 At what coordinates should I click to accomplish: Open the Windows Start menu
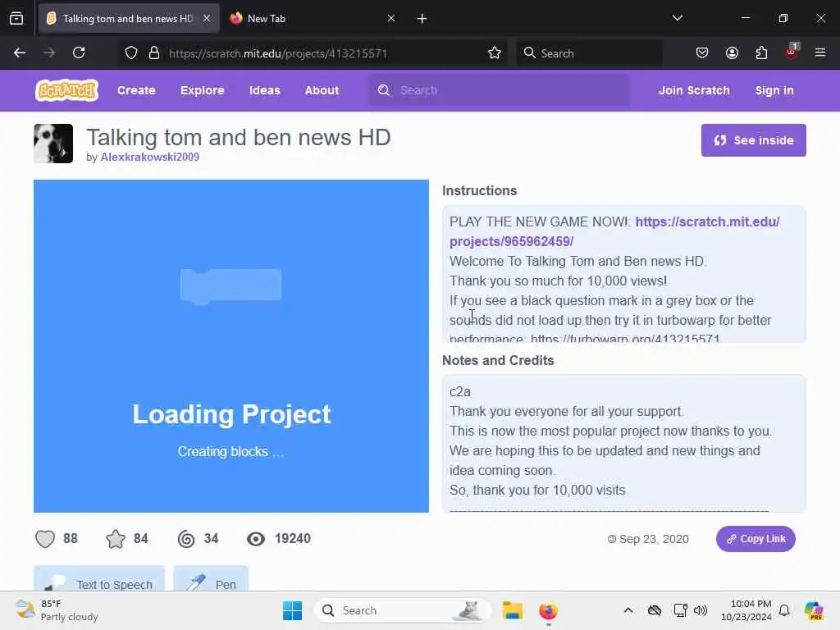(292, 610)
